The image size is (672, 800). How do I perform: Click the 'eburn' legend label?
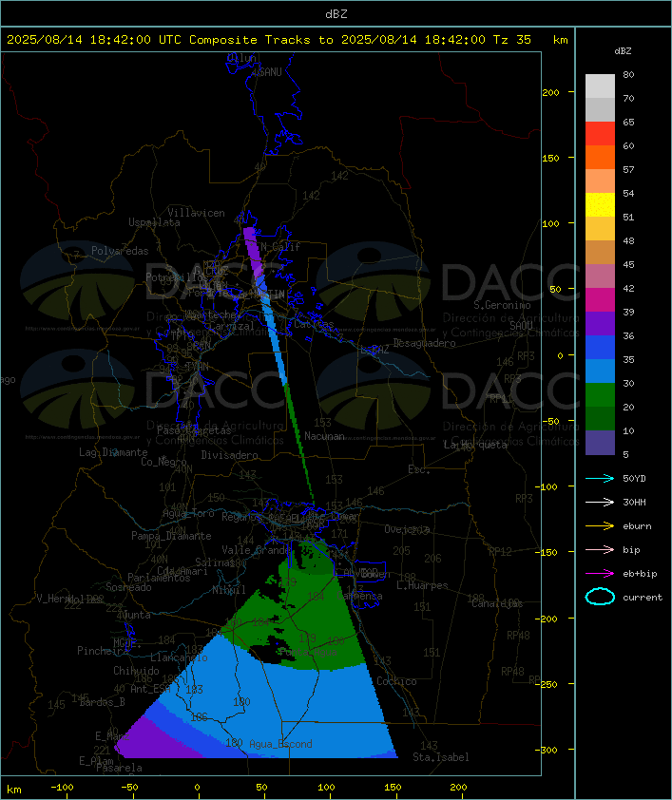coord(637,526)
